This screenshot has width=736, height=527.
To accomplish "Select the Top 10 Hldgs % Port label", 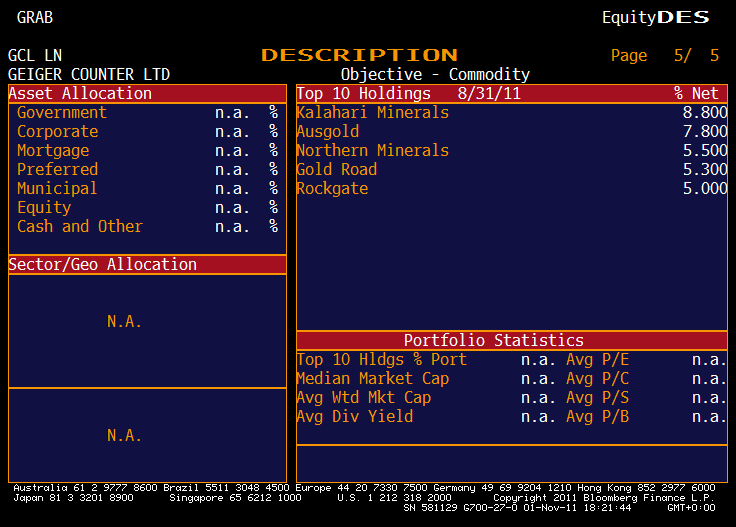I will 382,359.
